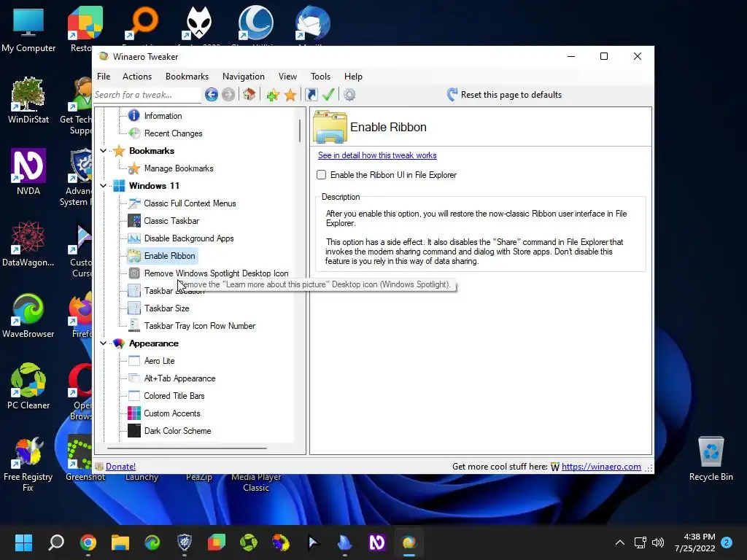
Task: Open WaveBrowser desktop shortcut
Action: coord(28,315)
